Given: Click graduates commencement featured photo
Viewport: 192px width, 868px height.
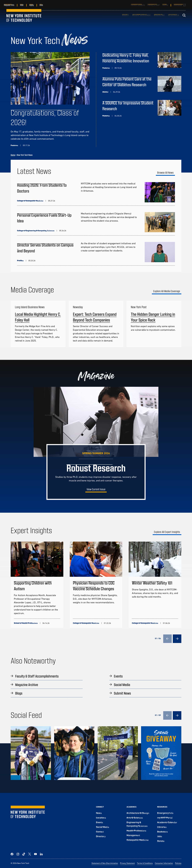Looking at the screenshot, I should click(50, 78).
